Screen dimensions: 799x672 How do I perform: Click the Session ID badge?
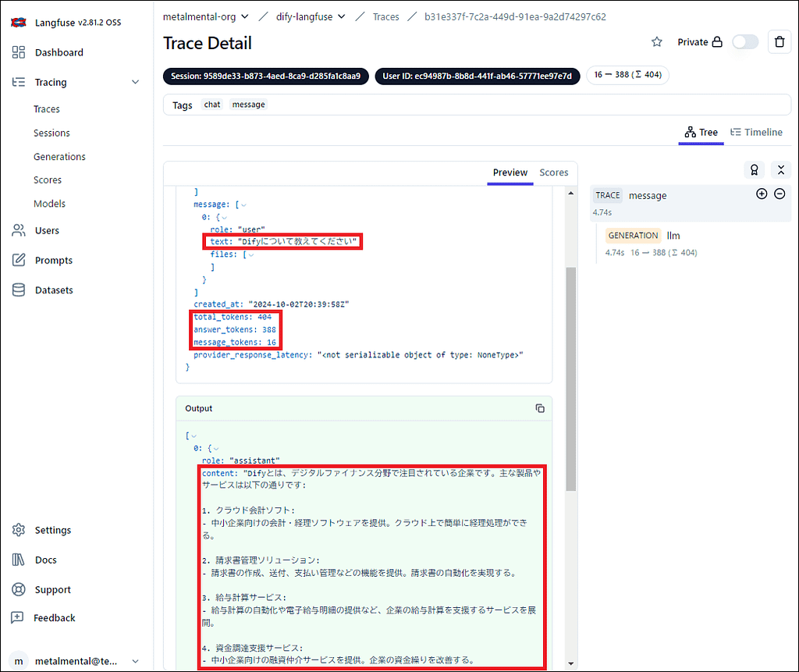[x=265, y=76]
